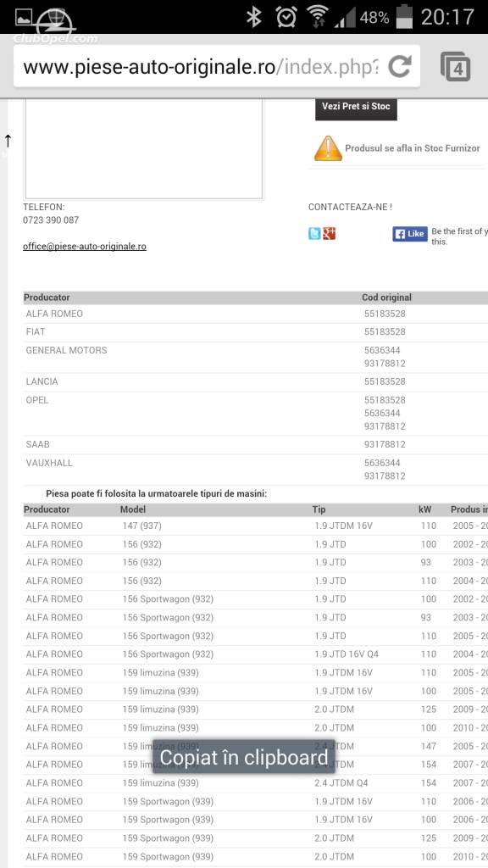Tap the phone number 0723 390 087
Image resolution: width=488 pixels, height=868 pixels.
point(51,220)
